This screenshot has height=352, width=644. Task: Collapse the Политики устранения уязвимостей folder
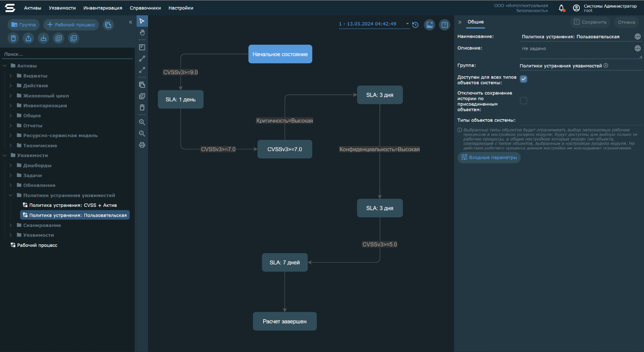[x=11, y=195]
